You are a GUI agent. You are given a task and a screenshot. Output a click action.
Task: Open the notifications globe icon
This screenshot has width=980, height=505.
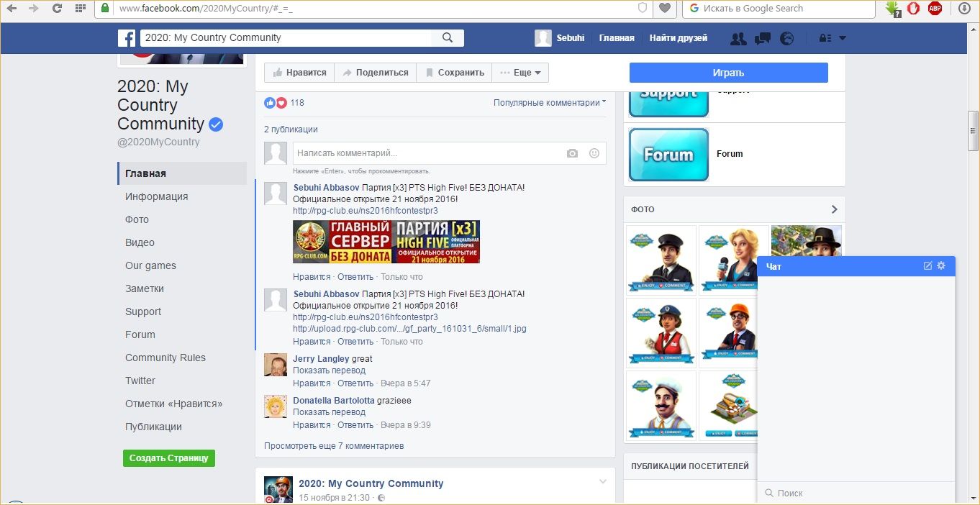coord(787,38)
